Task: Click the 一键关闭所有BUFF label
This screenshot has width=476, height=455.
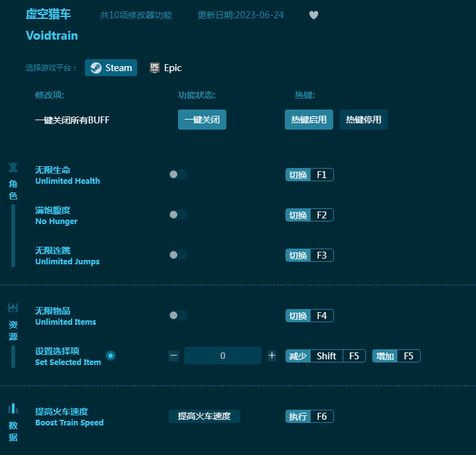Action: 72,120
